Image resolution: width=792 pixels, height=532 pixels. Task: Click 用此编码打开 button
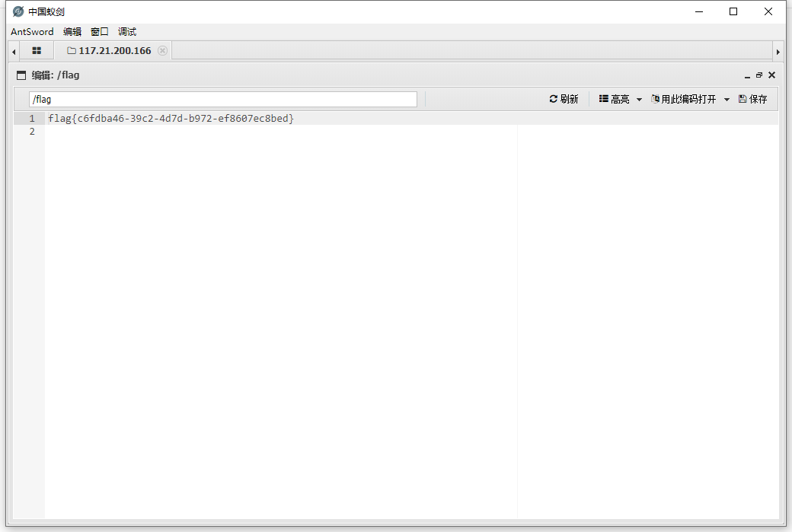tap(683, 99)
